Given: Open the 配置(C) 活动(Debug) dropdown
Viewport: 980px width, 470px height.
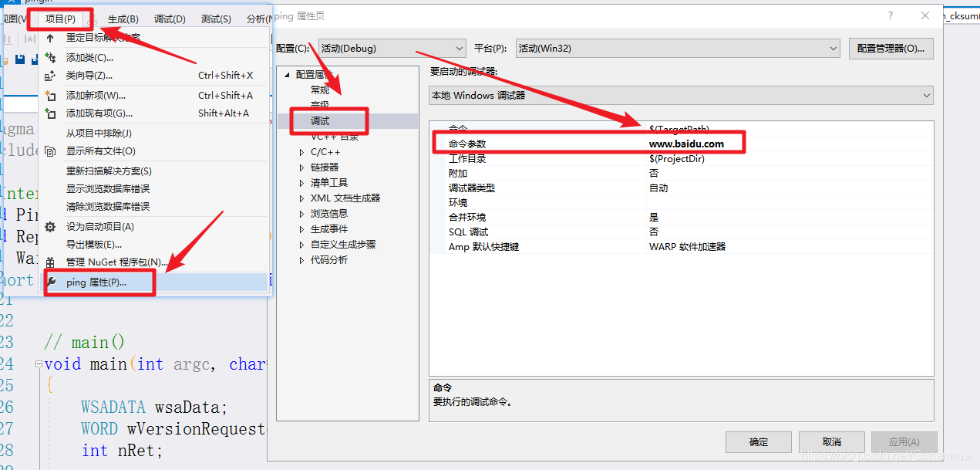Looking at the screenshot, I should 392,49.
